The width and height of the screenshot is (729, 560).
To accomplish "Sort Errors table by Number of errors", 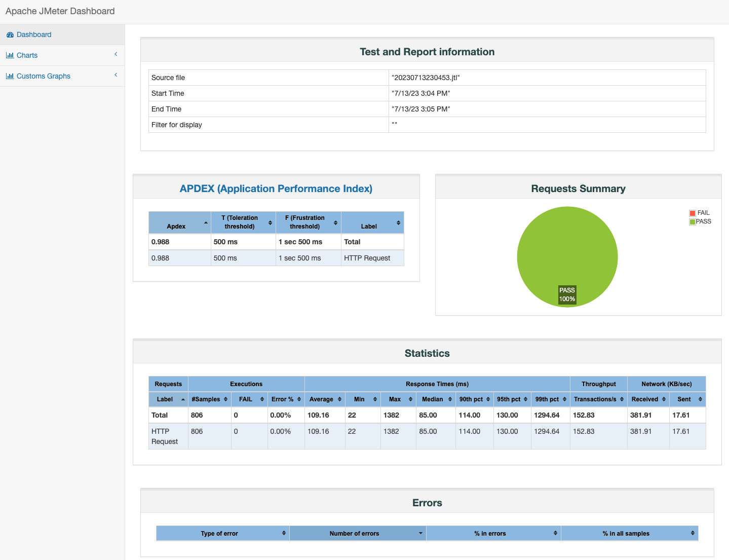I will pos(358,533).
